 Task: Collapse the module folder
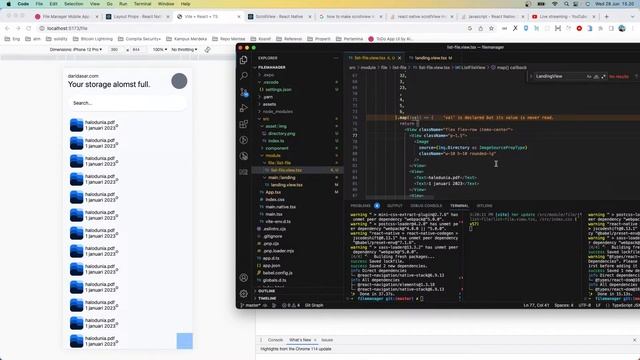click(x=273, y=156)
